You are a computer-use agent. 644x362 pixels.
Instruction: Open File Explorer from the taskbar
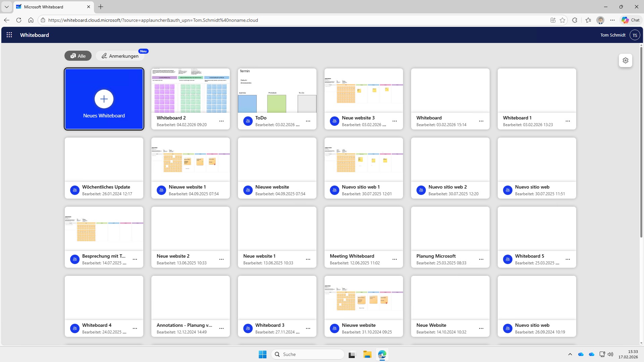click(x=367, y=354)
